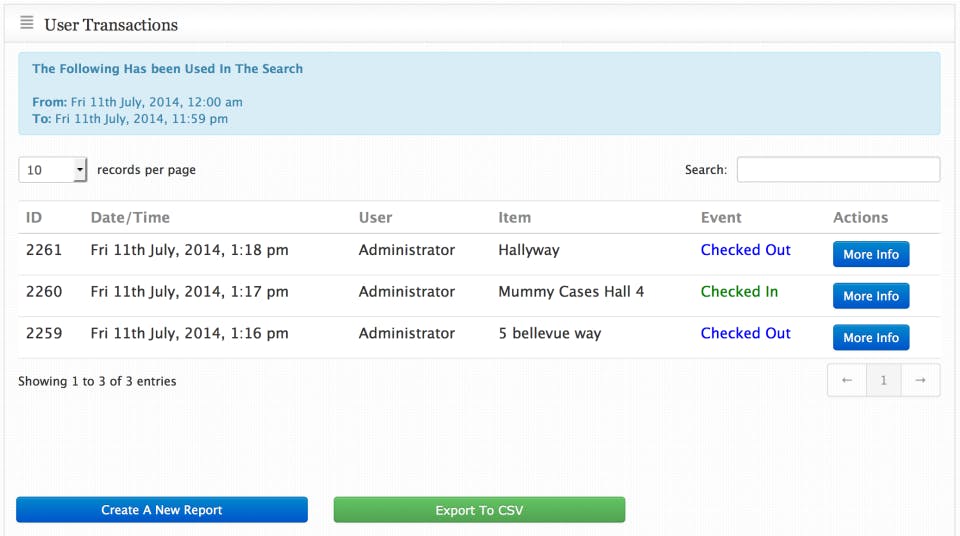Select page 1 in pagination
Image resolution: width=960 pixels, height=536 pixels.
point(883,380)
